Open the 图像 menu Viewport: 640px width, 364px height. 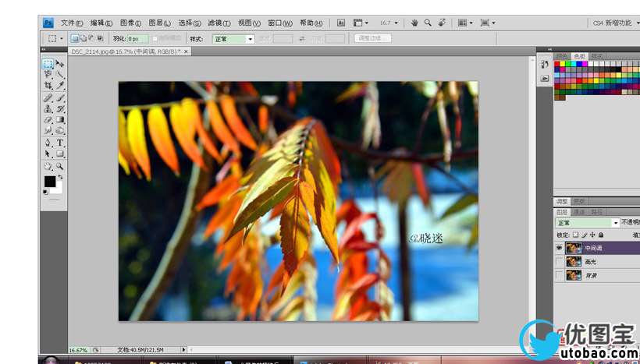[130, 23]
